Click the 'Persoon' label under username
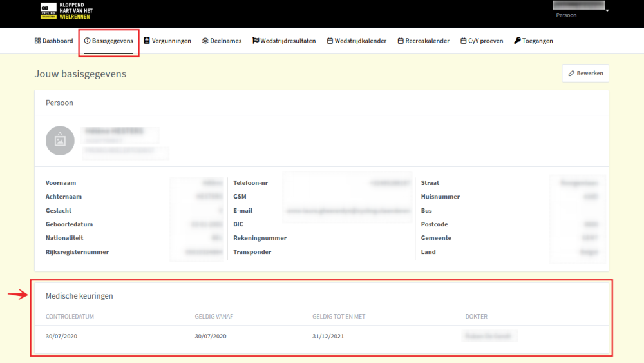Screen dimensions: 644x363 [566, 15]
